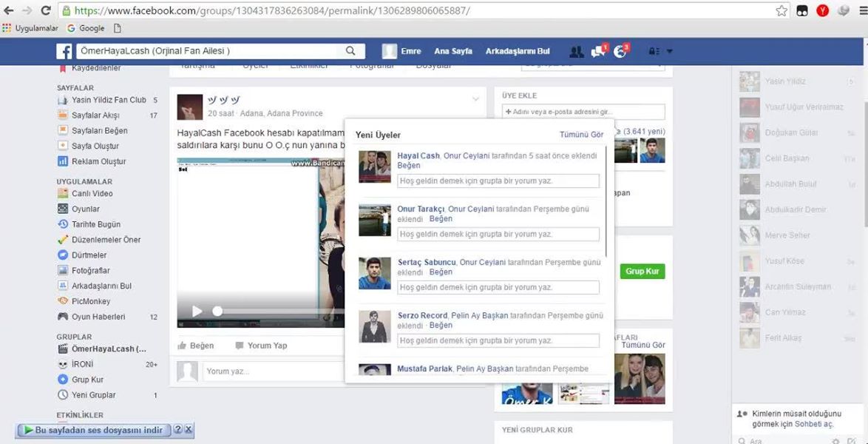This screenshot has width=868, height=444.
Task: Open Sertaç Sabuncu profile link
Action: (427, 262)
